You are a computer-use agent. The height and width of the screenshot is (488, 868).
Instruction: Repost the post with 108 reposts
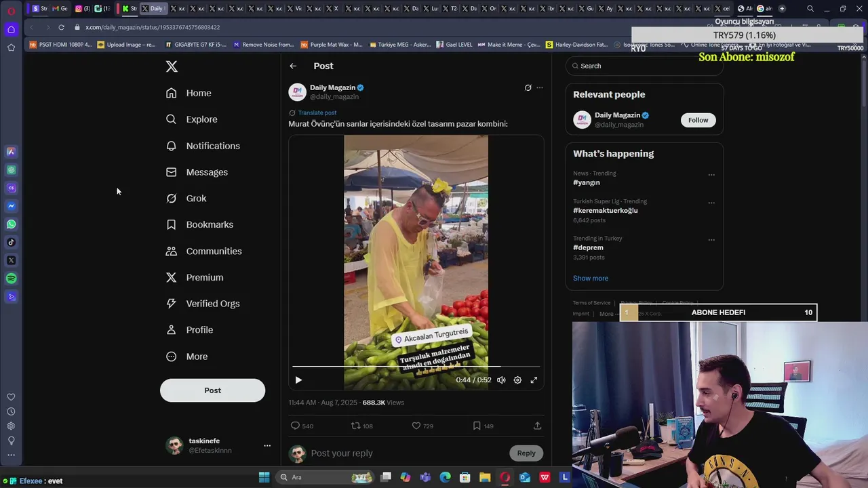[x=361, y=426]
